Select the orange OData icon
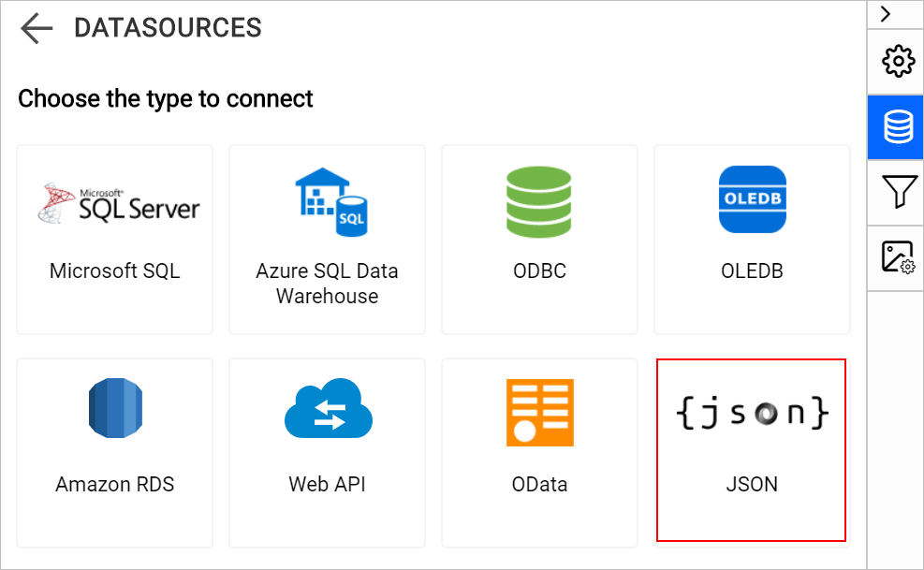 [x=539, y=411]
